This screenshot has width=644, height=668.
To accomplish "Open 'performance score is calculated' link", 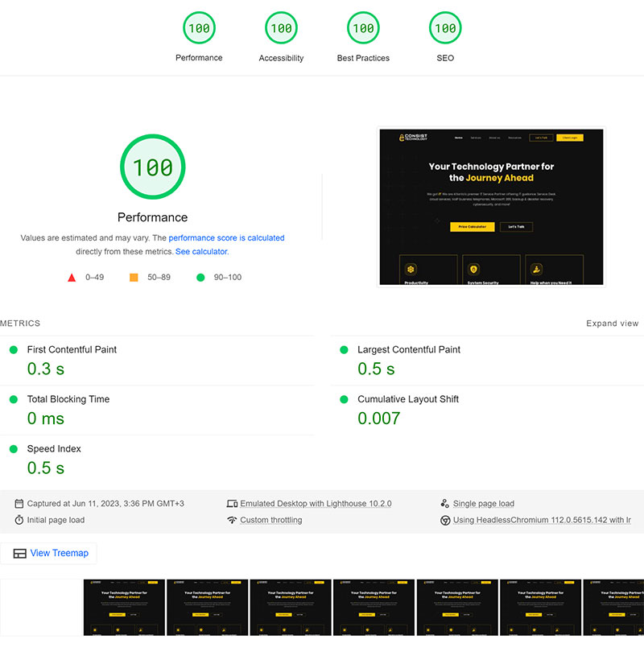I will (x=226, y=237).
